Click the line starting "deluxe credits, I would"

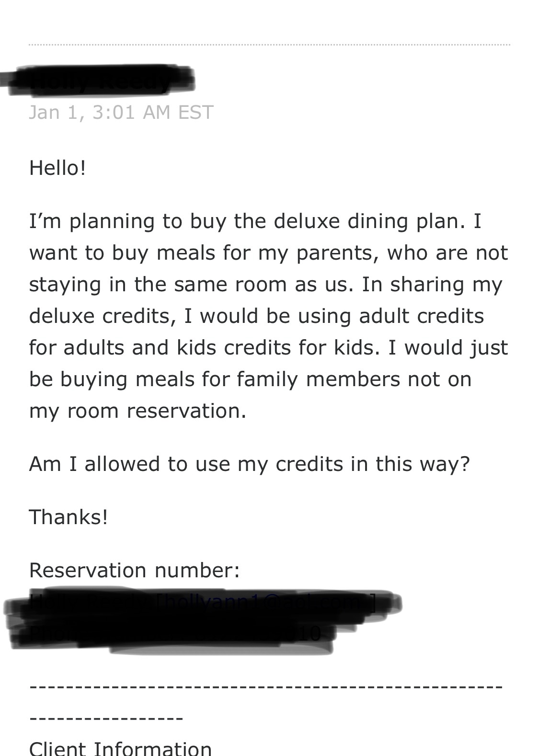[256, 316]
